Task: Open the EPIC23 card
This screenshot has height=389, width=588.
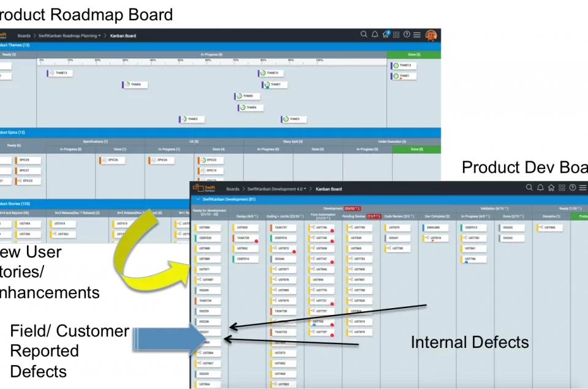Action: click(x=211, y=160)
